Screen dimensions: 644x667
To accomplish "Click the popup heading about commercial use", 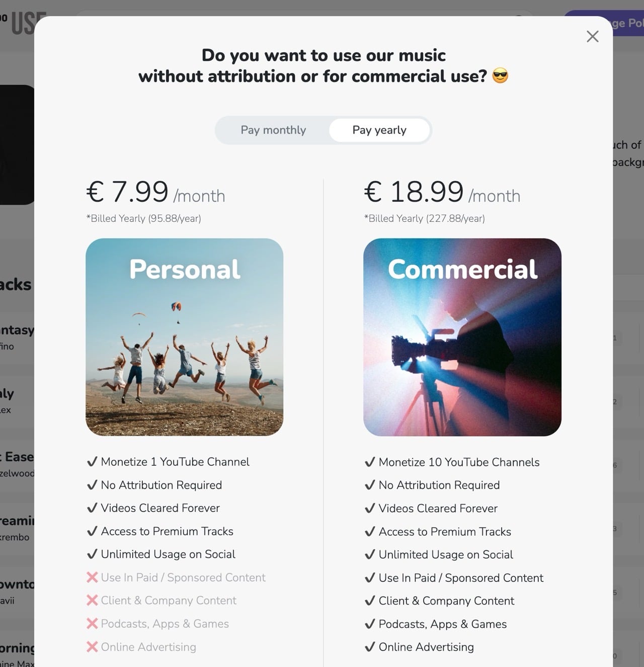I will 323,65.
